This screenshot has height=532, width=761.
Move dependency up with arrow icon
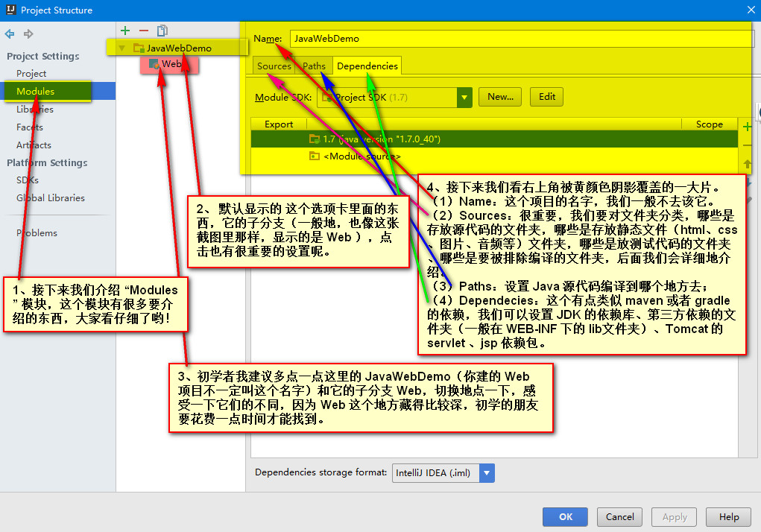[748, 165]
